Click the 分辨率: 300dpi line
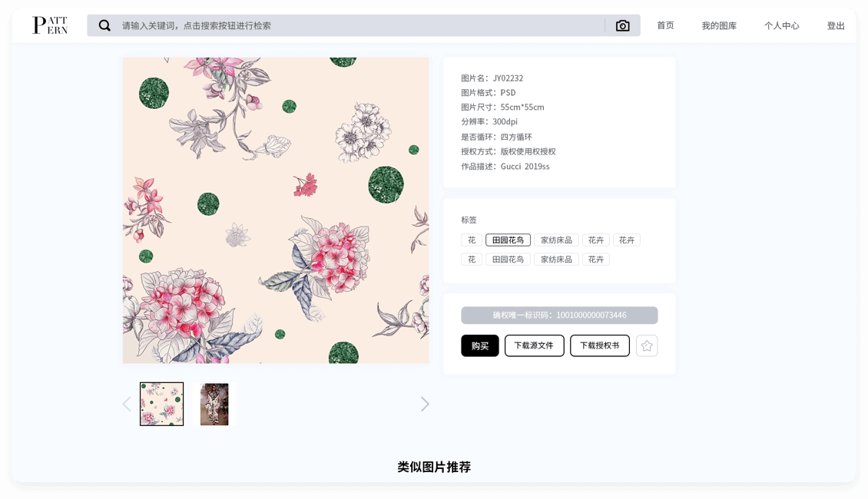Image resolution: width=868 pixels, height=499 pixels. (x=489, y=121)
